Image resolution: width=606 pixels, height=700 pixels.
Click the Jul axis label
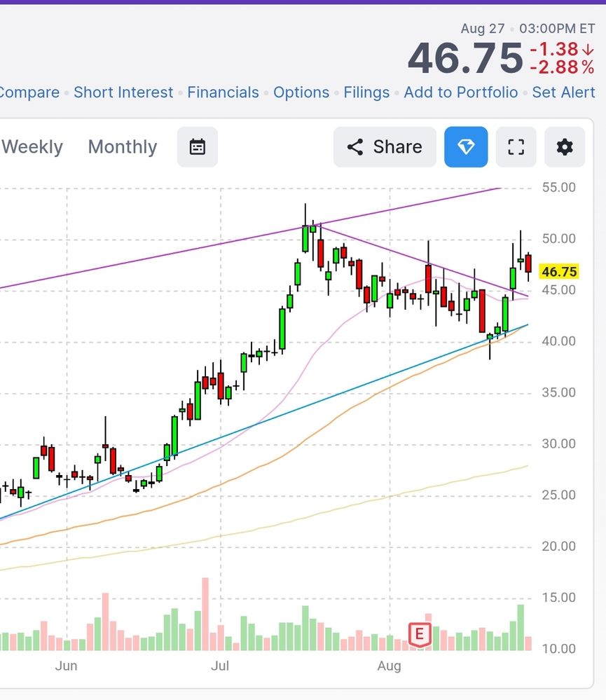(x=220, y=666)
